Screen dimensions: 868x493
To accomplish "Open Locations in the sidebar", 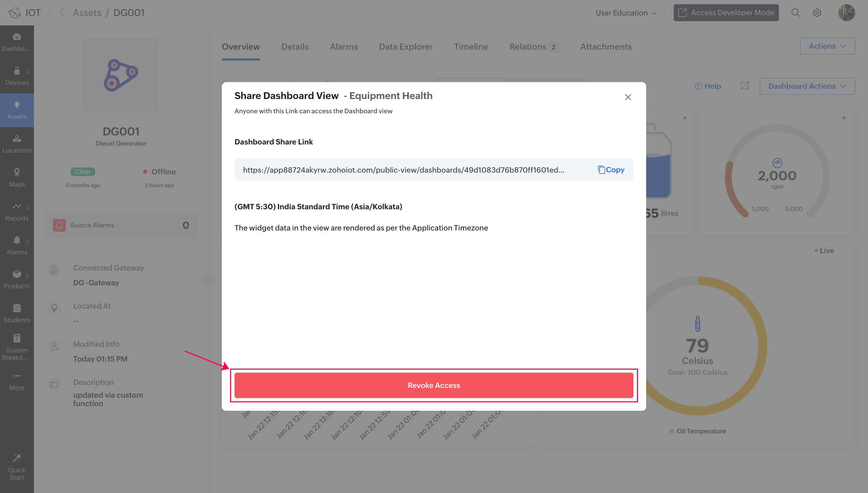I will 17,144.
